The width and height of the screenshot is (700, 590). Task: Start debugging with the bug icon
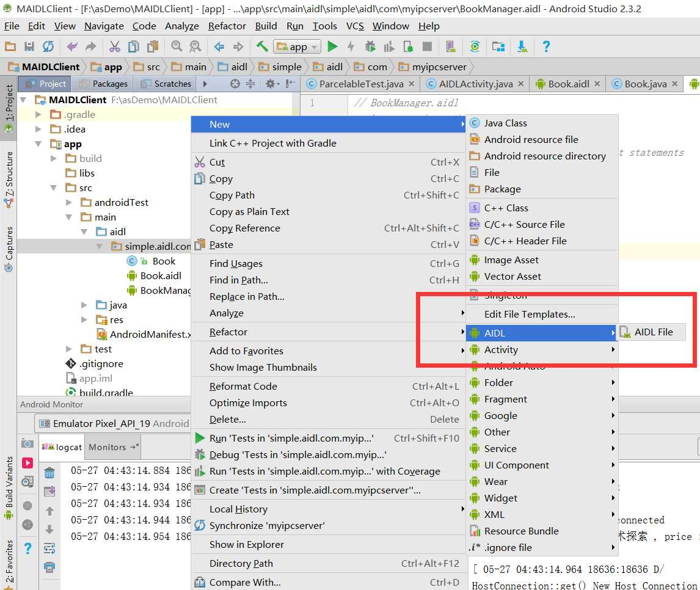click(x=370, y=46)
